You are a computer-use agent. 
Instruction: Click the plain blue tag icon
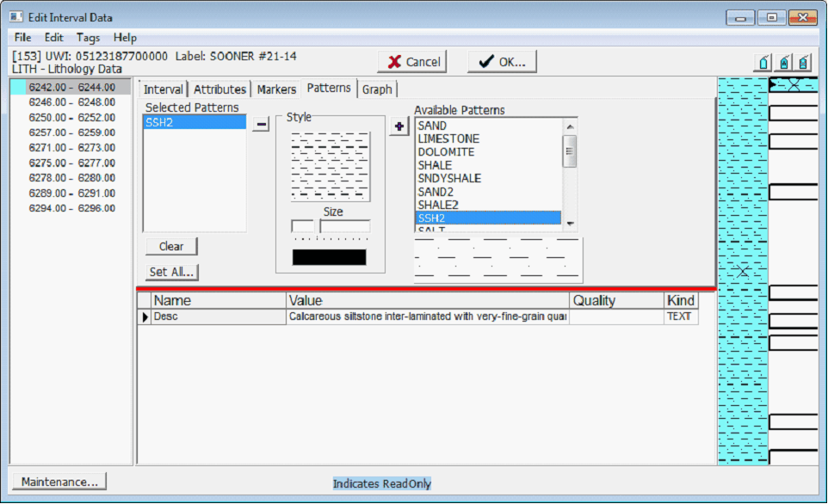pyautogui.click(x=763, y=63)
